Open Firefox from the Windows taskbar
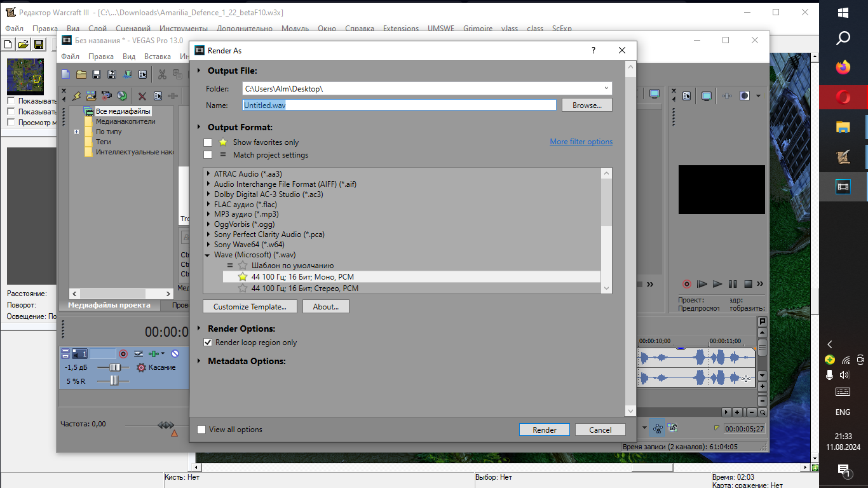The width and height of the screenshot is (868, 488). coord(843,67)
